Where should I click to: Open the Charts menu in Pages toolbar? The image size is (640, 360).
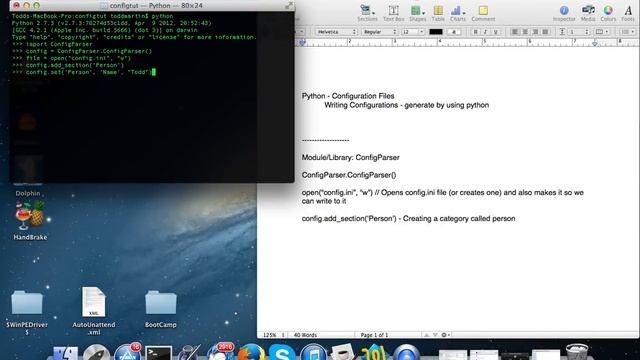point(458,13)
